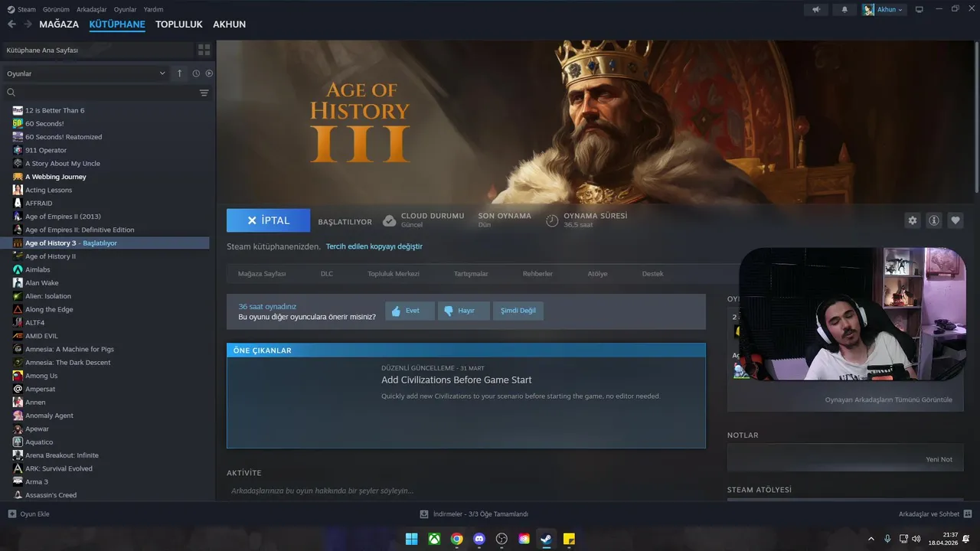Open Sticky Notes from the taskbar

tap(569, 539)
